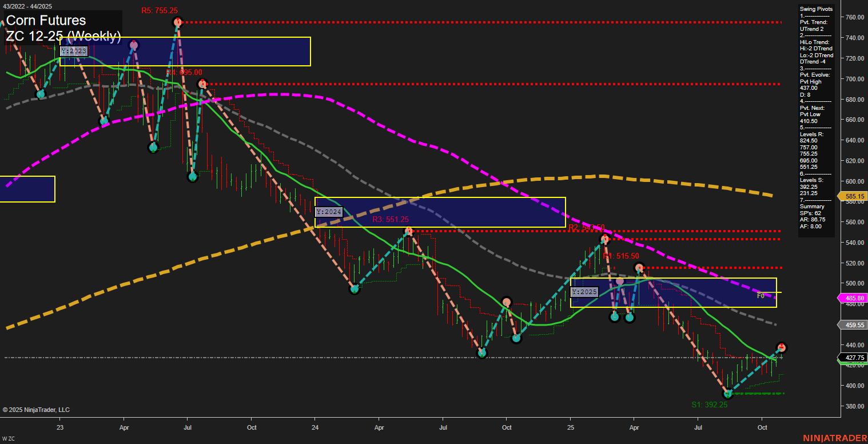
Task: Click the 757.00 resistance level value
Action: click(809, 148)
